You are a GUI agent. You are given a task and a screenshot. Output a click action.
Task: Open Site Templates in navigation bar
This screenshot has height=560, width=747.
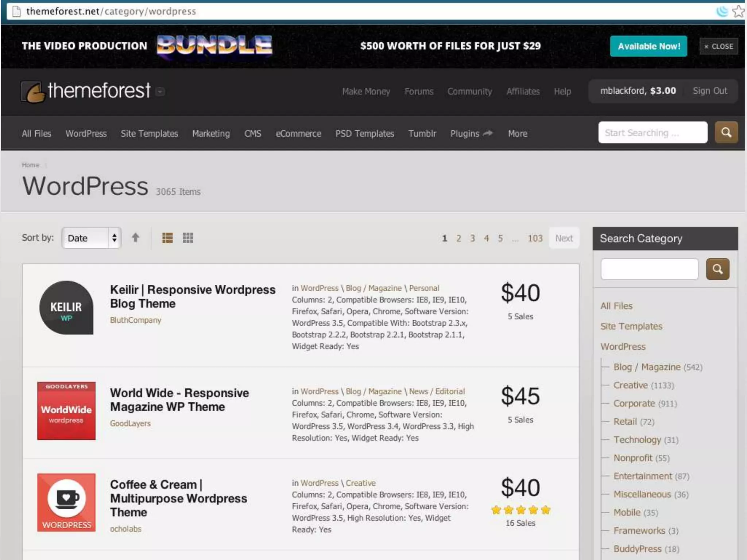coord(149,134)
